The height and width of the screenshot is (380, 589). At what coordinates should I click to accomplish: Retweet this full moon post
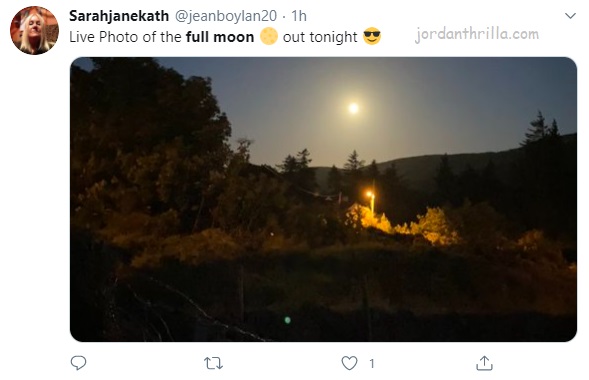pyautogui.click(x=213, y=363)
